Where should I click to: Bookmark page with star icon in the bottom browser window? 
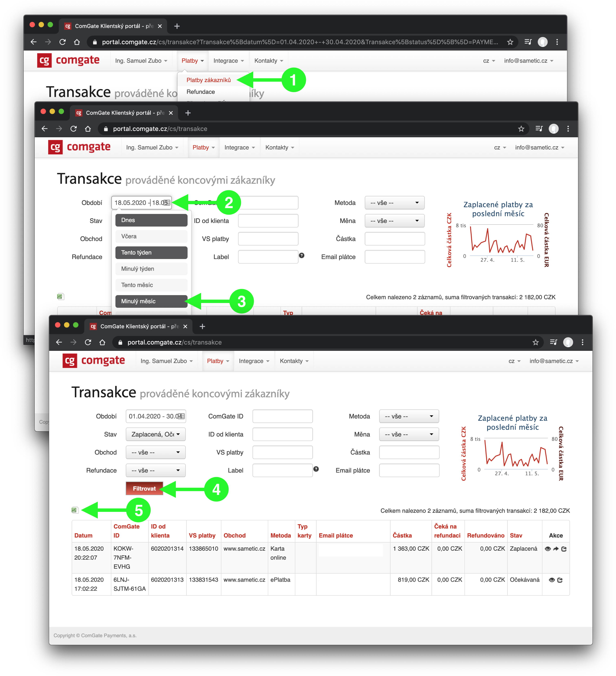[x=536, y=342]
